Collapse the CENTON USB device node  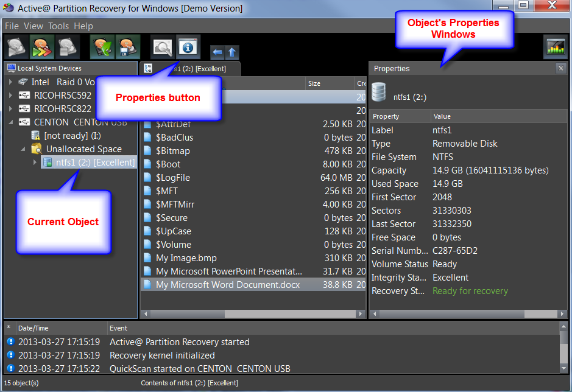(x=10, y=122)
